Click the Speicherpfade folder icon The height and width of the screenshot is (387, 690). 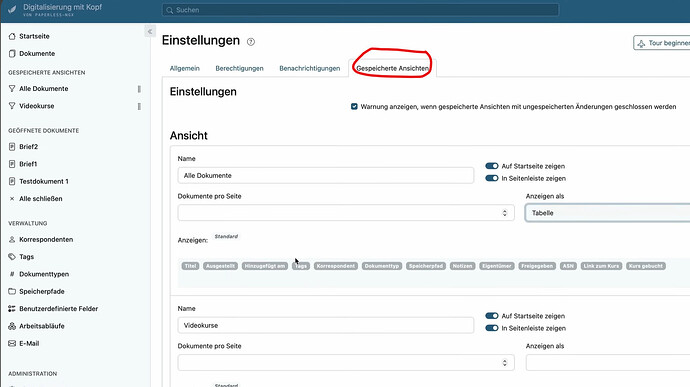(12, 291)
